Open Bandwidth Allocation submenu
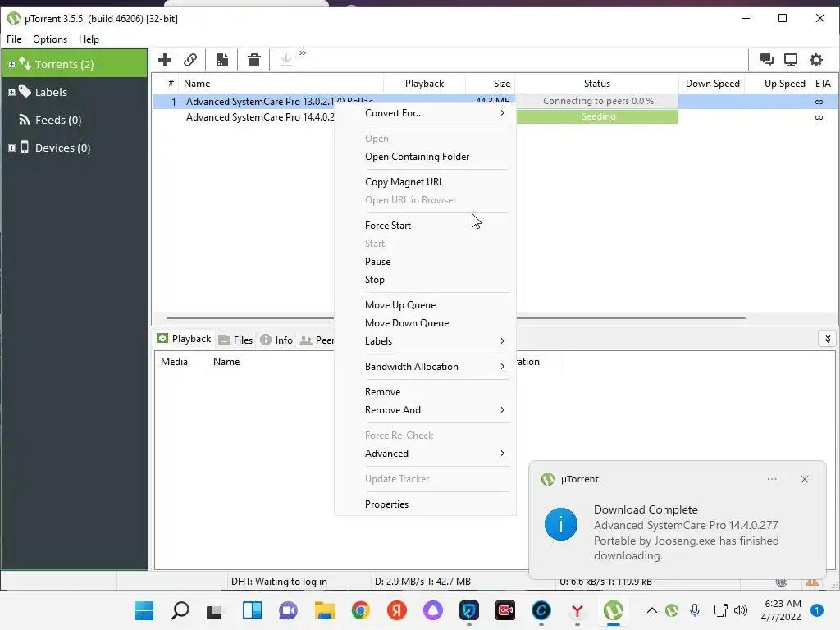This screenshot has height=630, width=840. tap(426, 367)
